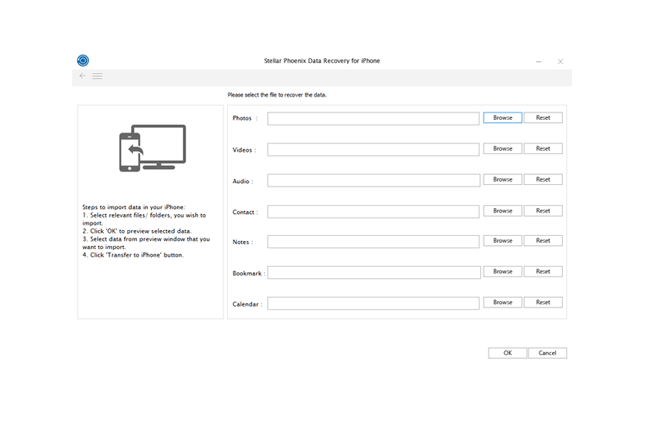Minimize the Data Recovery window
Viewport: 645px width, 421px height.
point(538,62)
